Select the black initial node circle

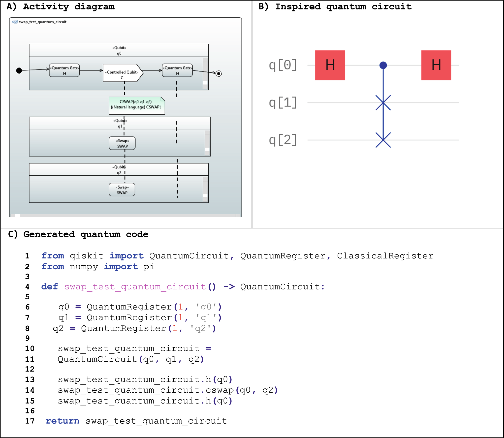pos(19,70)
